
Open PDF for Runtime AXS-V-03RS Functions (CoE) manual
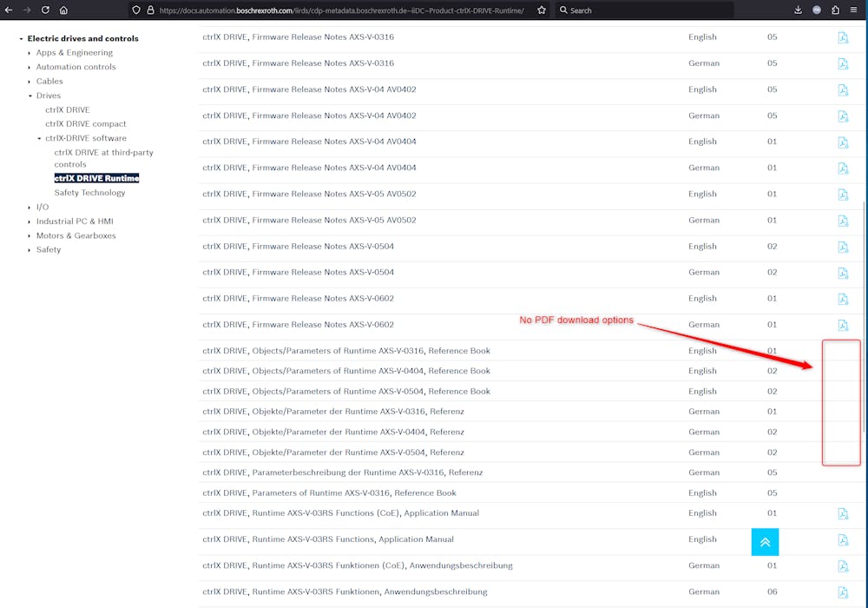coord(842,513)
